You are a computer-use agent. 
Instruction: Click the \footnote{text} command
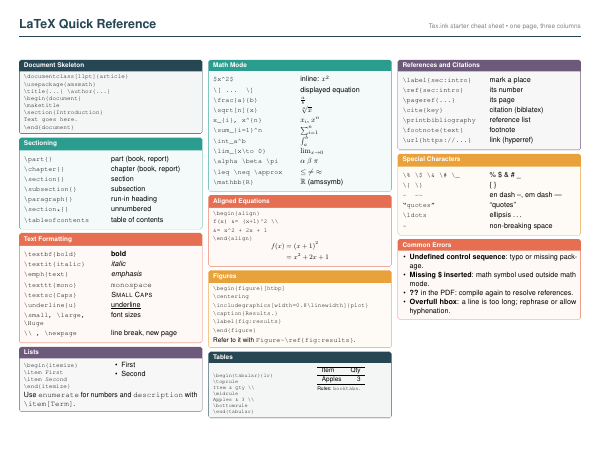(433, 130)
